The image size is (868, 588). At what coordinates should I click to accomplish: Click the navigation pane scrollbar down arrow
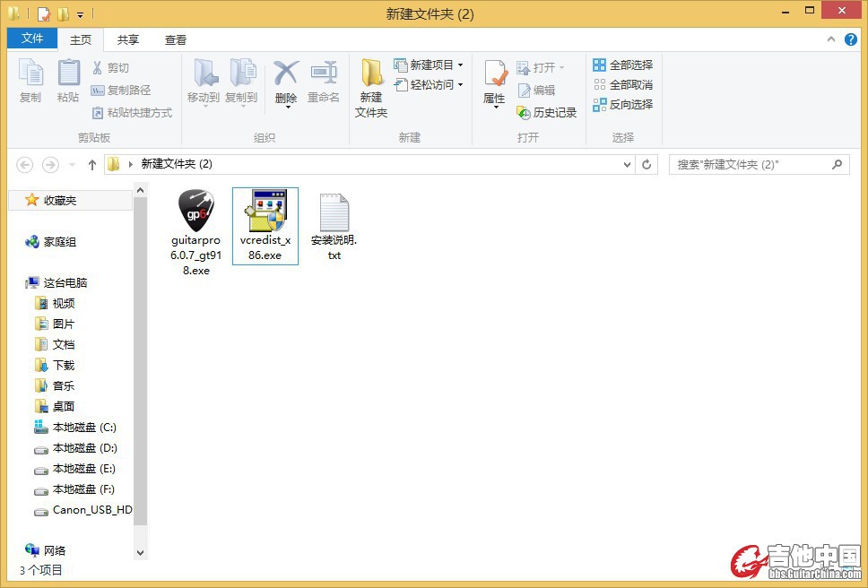140,554
